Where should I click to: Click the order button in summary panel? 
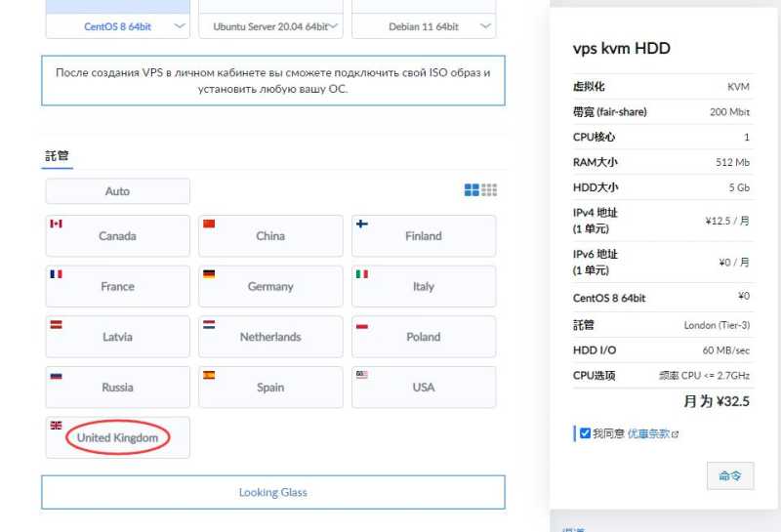tap(730, 475)
